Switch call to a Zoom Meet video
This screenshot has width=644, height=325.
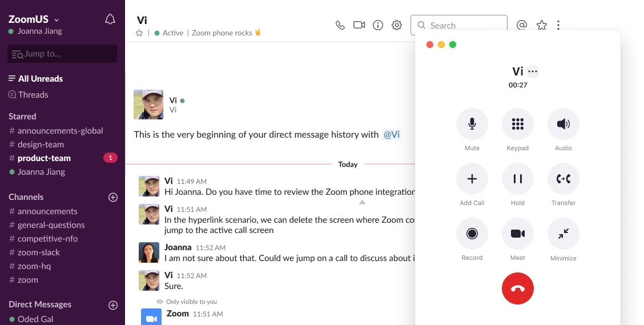point(517,234)
